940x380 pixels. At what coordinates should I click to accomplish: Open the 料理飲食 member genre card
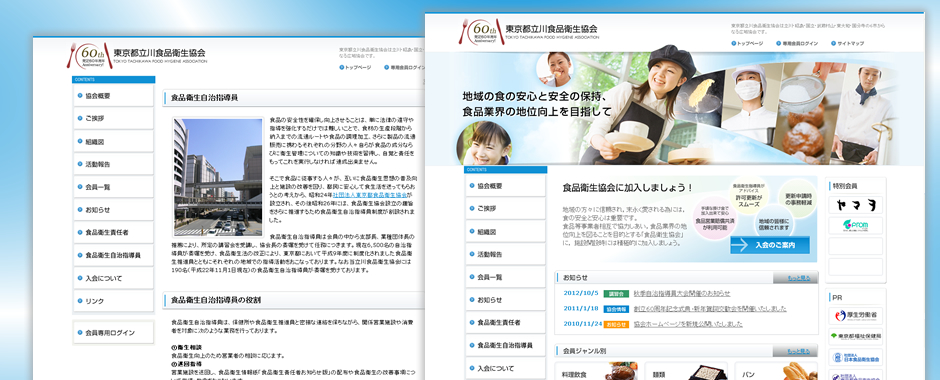coord(596,371)
